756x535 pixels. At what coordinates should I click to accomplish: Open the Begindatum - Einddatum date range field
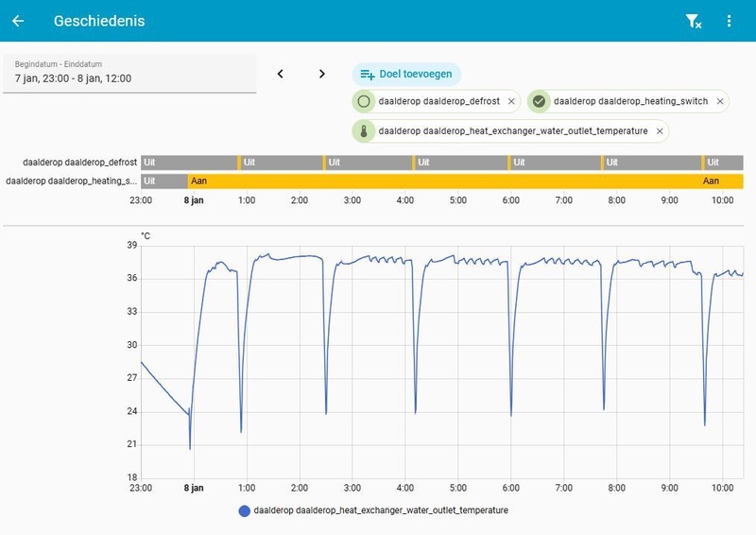click(x=129, y=73)
